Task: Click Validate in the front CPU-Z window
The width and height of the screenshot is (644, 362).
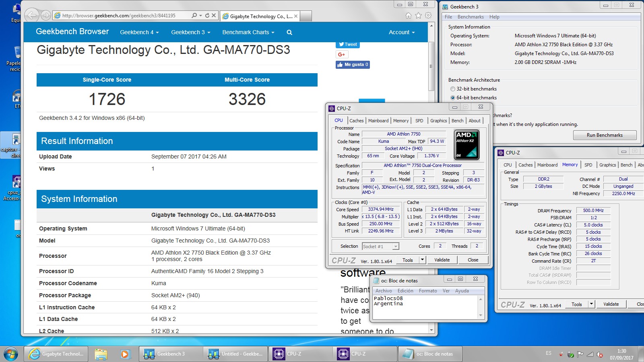Action: coord(442,260)
